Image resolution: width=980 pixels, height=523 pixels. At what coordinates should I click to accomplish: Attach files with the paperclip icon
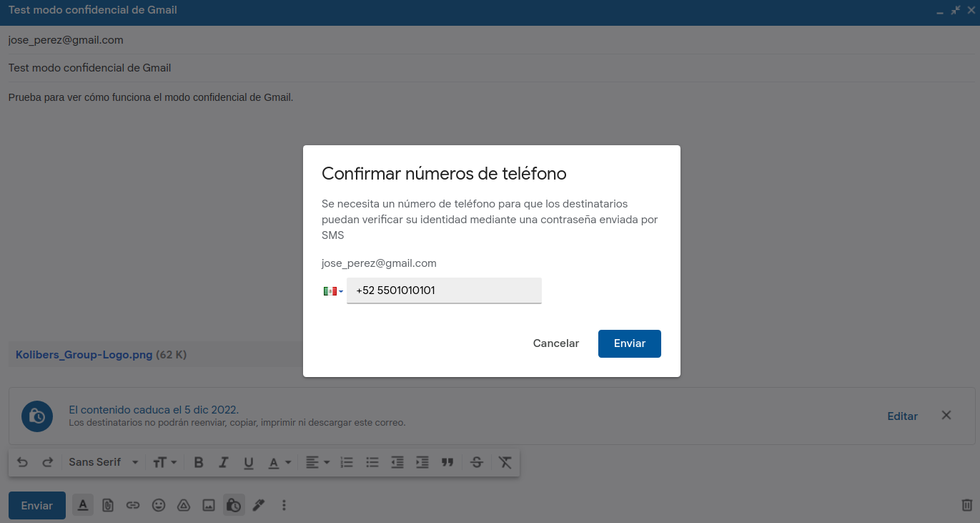tap(108, 505)
